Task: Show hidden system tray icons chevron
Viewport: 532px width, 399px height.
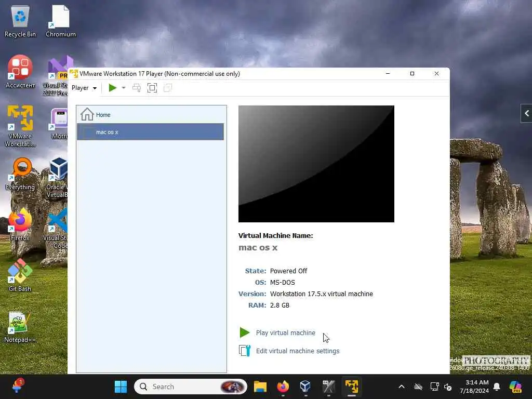Action: click(x=402, y=387)
